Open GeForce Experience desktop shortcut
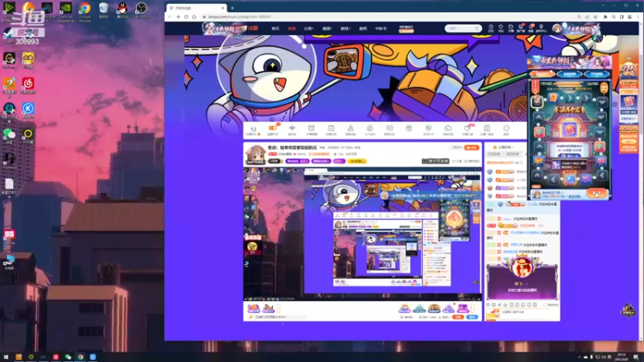 (66, 8)
